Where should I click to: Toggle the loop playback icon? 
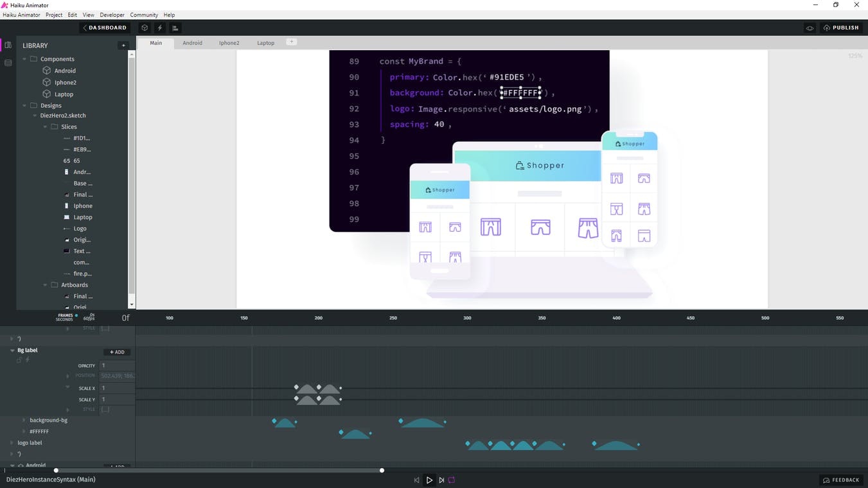[452, 480]
